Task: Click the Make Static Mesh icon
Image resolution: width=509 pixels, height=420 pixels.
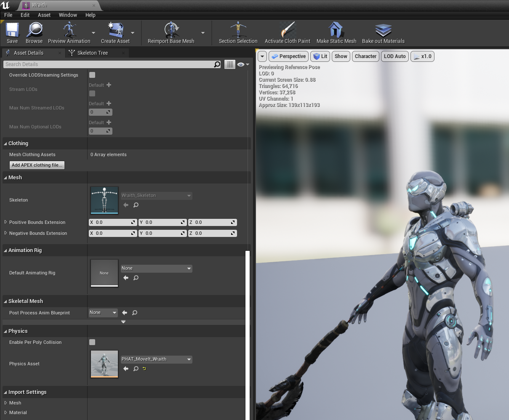Action: pyautogui.click(x=336, y=30)
